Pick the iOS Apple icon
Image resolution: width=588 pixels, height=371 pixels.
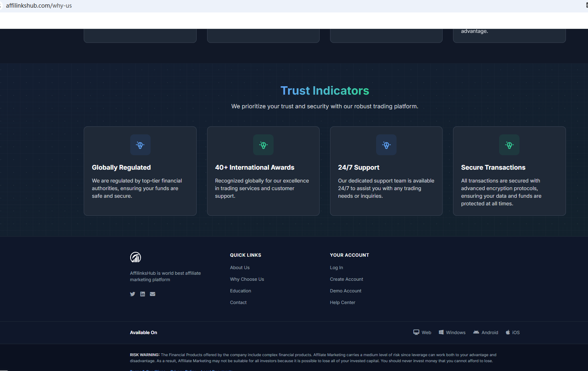tap(508, 332)
